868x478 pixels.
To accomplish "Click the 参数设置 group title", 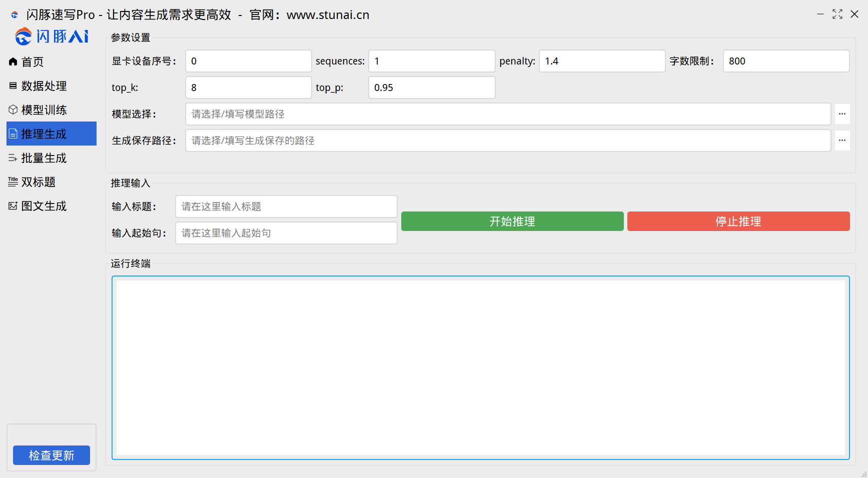I will (131, 37).
